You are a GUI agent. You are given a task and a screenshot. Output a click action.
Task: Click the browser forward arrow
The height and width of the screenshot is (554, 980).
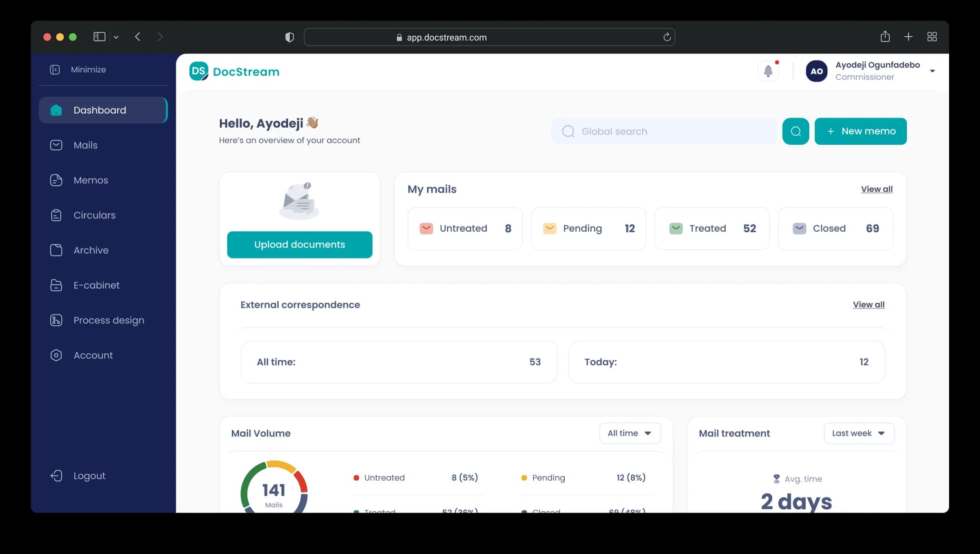[x=160, y=37]
